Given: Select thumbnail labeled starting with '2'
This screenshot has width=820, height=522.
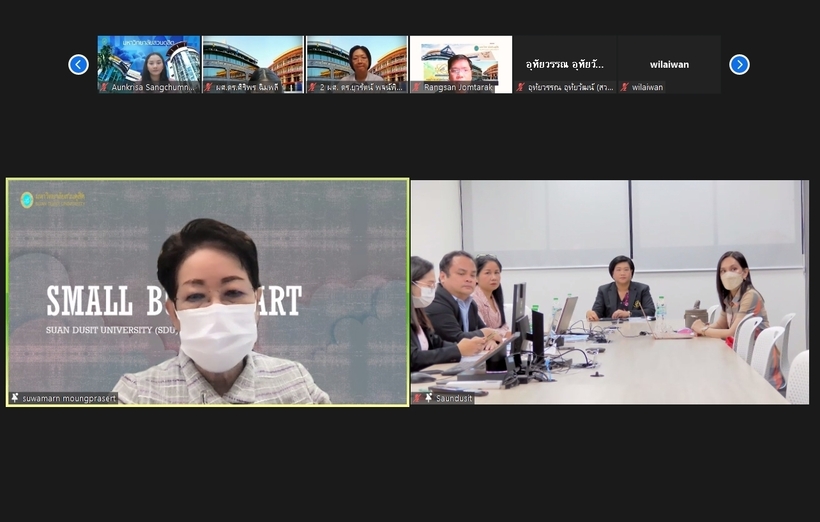Looking at the screenshot, I should (x=357, y=64).
